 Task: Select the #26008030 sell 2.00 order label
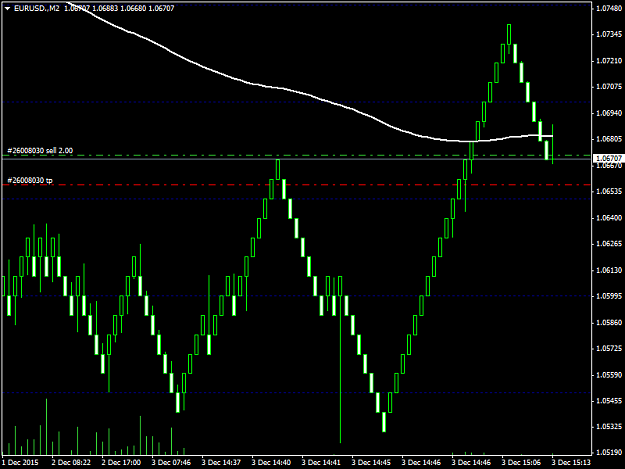pos(40,150)
